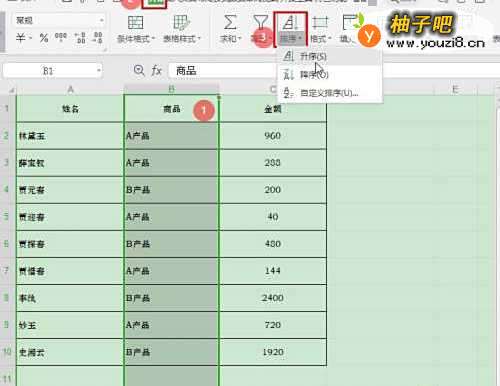Open Custom Sort 自定义排序(U) option
The height and width of the screenshot is (386, 500).
coord(330,93)
